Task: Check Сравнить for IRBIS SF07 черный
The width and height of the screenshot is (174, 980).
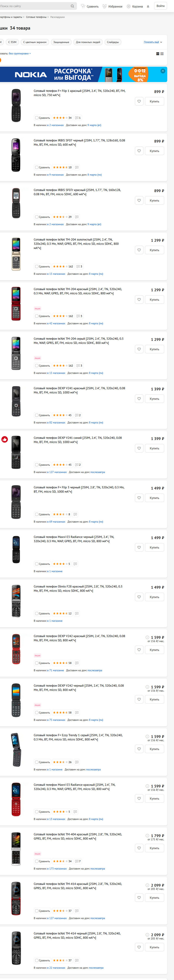Action: (37, 167)
